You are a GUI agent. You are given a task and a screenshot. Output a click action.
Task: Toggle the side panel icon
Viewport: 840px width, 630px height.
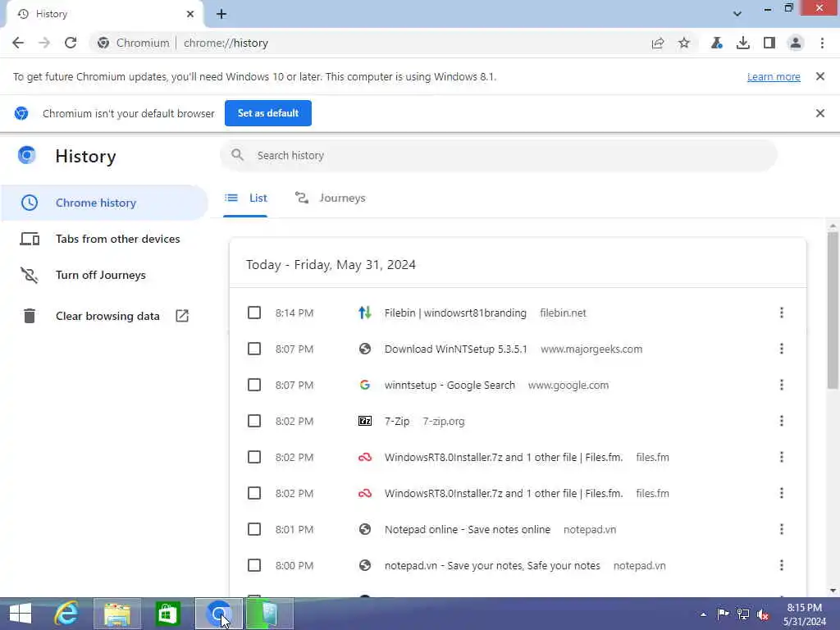coord(769,43)
